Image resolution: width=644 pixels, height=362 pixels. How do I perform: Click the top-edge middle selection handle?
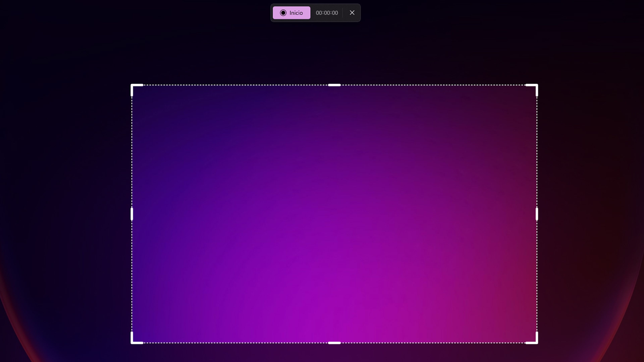(x=334, y=85)
